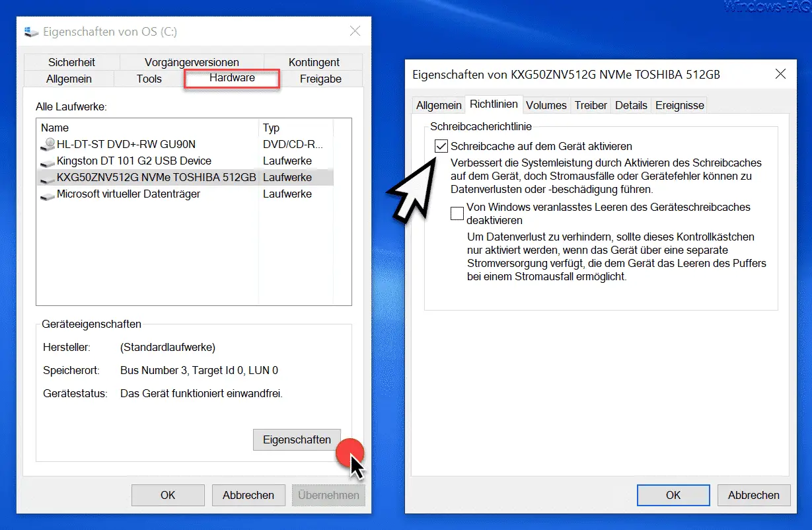Open the Details tab
812x530 pixels.
tap(631, 105)
